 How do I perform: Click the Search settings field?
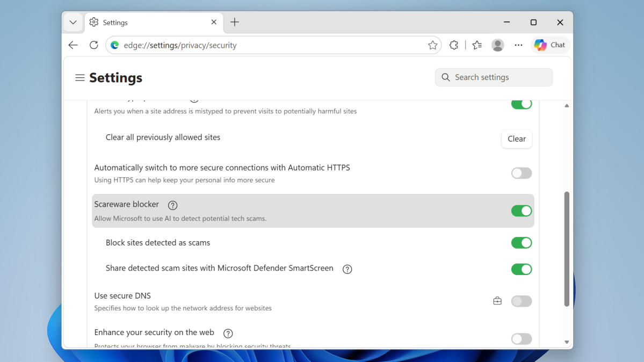click(x=494, y=77)
